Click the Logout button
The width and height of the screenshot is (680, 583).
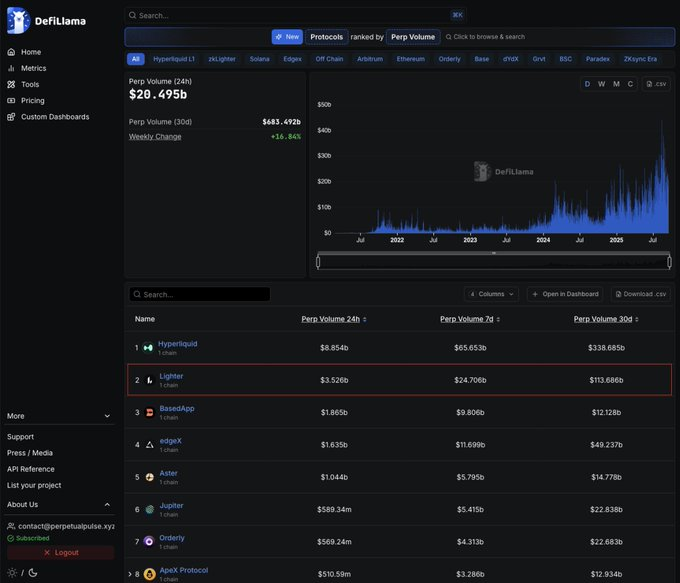[x=61, y=553]
